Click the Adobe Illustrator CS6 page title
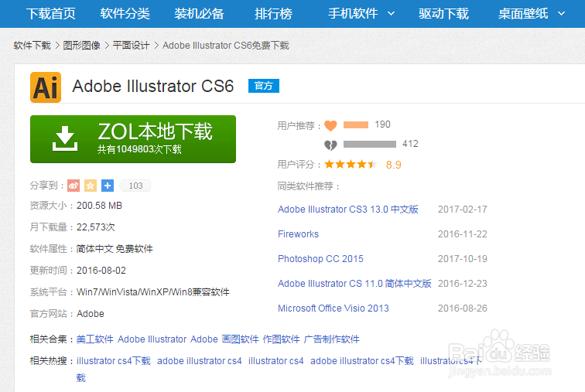This screenshot has width=585, height=392. click(153, 86)
